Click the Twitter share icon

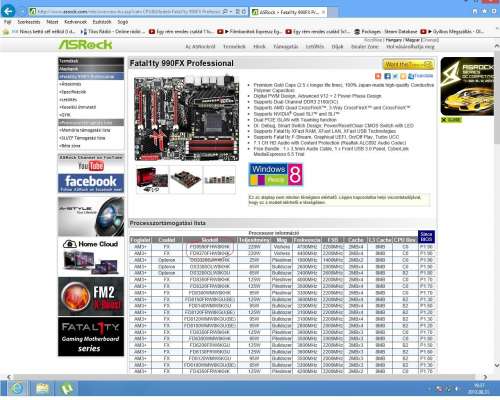coord(395,76)
